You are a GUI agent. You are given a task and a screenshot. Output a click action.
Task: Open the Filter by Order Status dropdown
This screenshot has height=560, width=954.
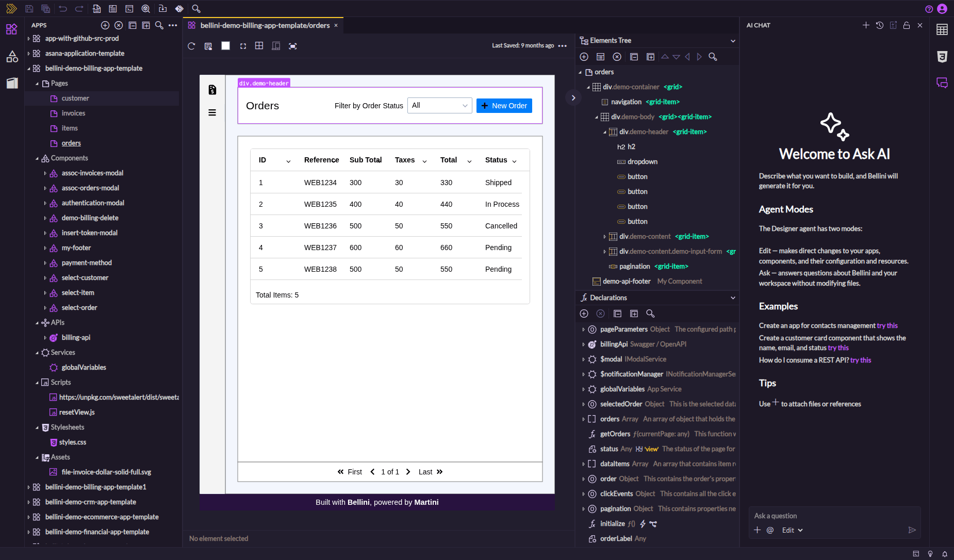click(440, 106)
